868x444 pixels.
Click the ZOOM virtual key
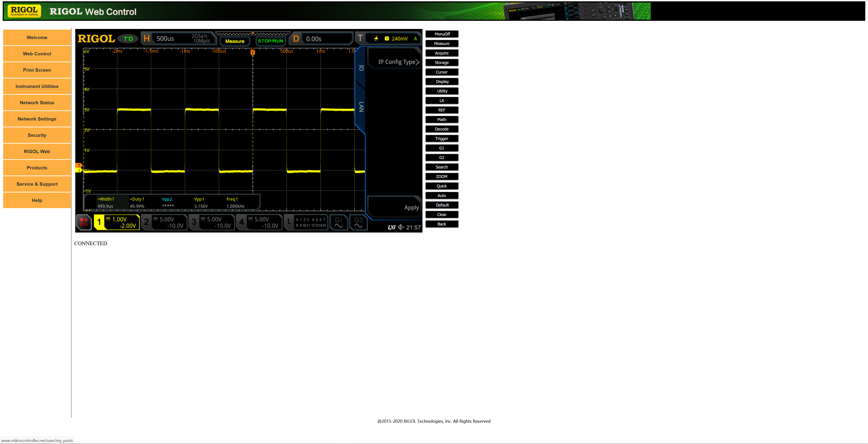442,176
